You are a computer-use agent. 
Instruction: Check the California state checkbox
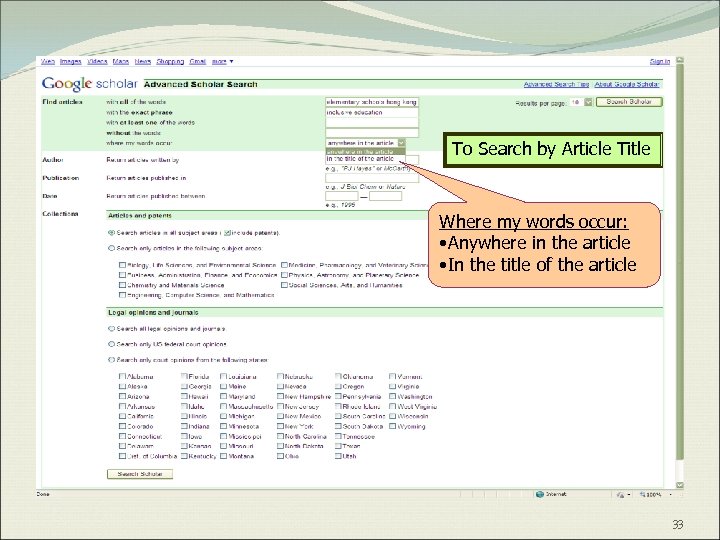pos(122,416)
